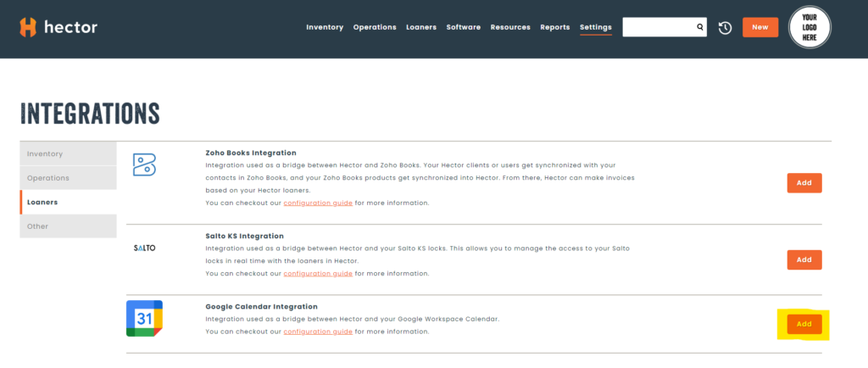Click the Salto logo icon
Screen dimensions: 868x368
[145, 248]
